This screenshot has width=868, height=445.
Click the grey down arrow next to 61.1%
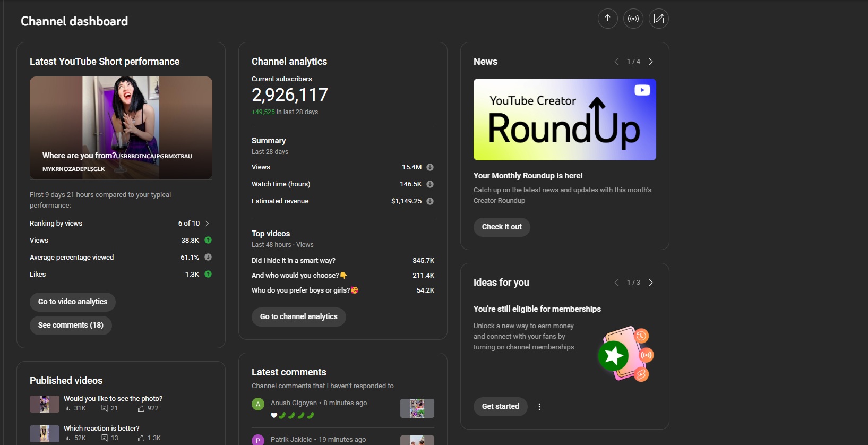point(208,257)
